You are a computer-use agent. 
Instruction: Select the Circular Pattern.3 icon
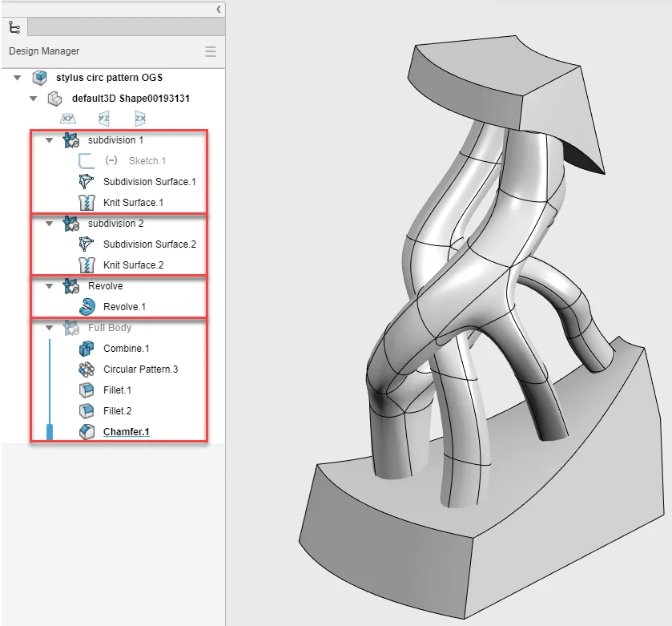point(87,370)
